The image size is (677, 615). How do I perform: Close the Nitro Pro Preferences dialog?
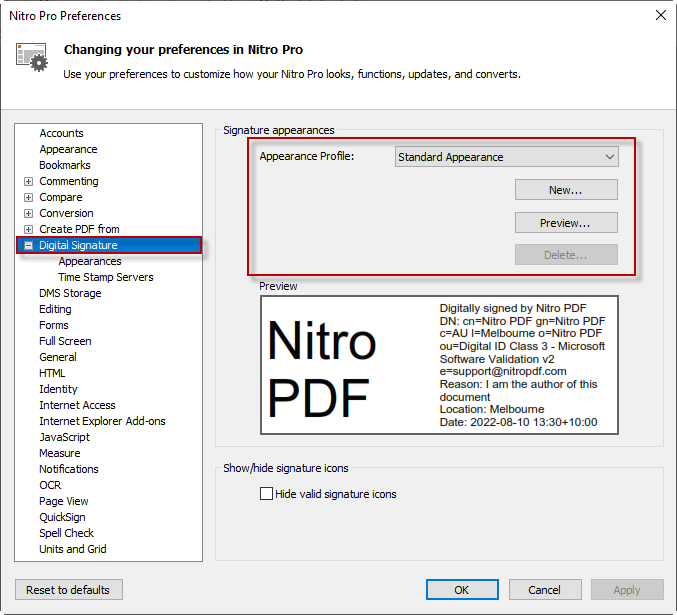pyautogui.click(x=659, y=15)
